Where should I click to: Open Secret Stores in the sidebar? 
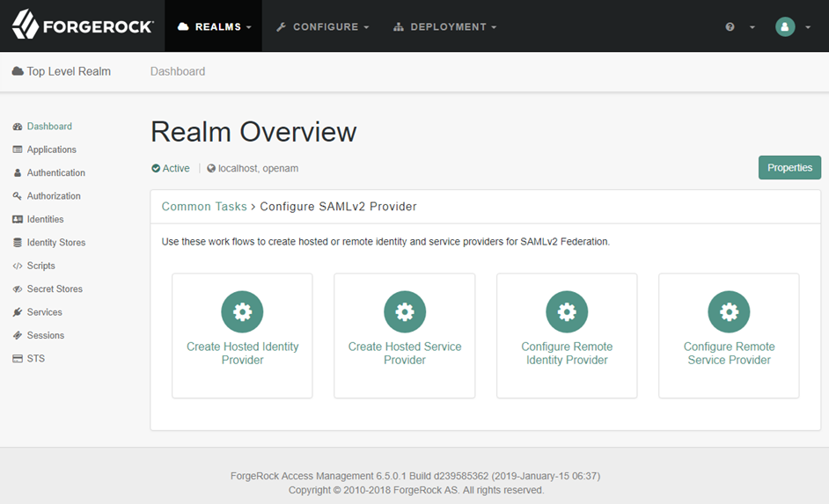tap(55, 289)
